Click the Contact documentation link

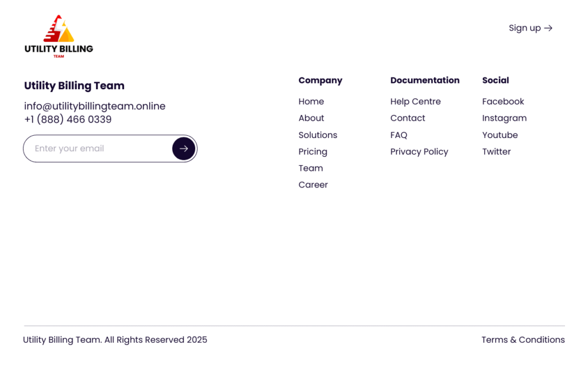point(408,118)
